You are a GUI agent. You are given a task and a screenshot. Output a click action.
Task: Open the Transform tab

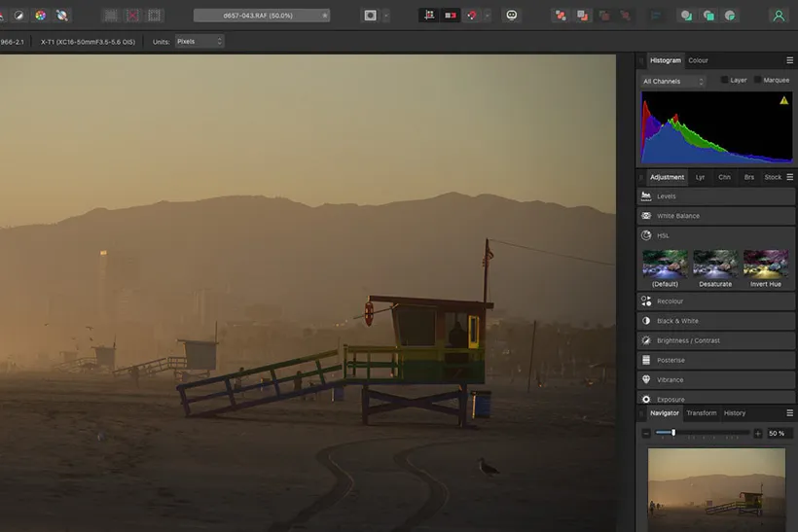(701, 413)
